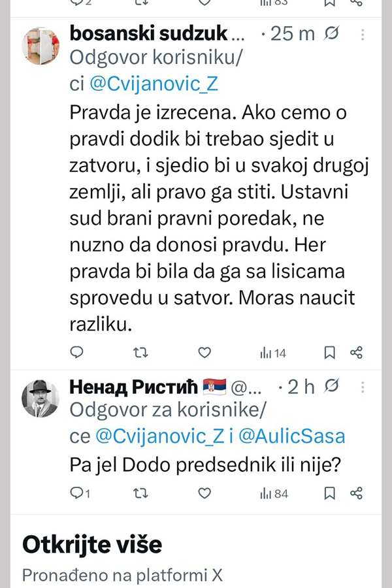
Task: Like Ненад Ристић's post
Action: [x=204, y=493]
